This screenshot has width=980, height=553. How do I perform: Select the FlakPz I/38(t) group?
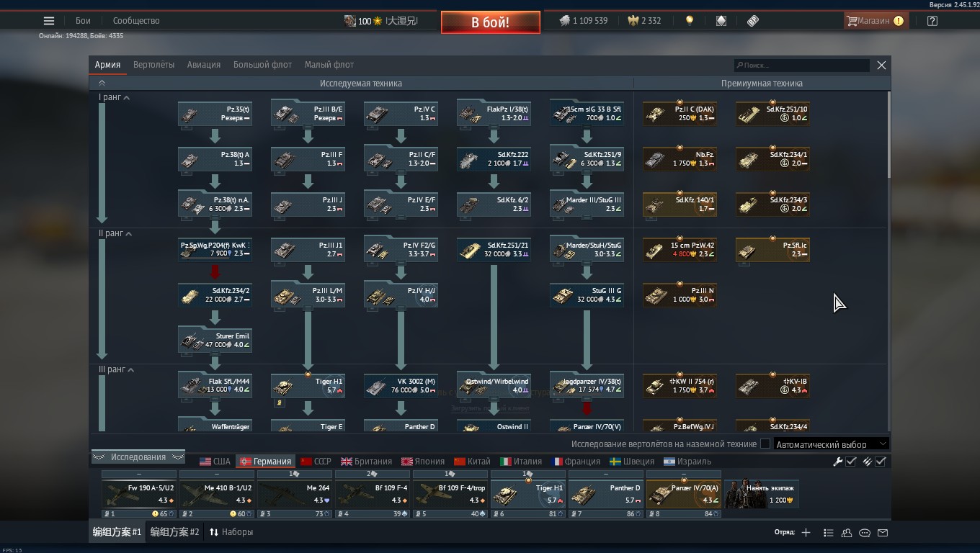tap(494, 114)
